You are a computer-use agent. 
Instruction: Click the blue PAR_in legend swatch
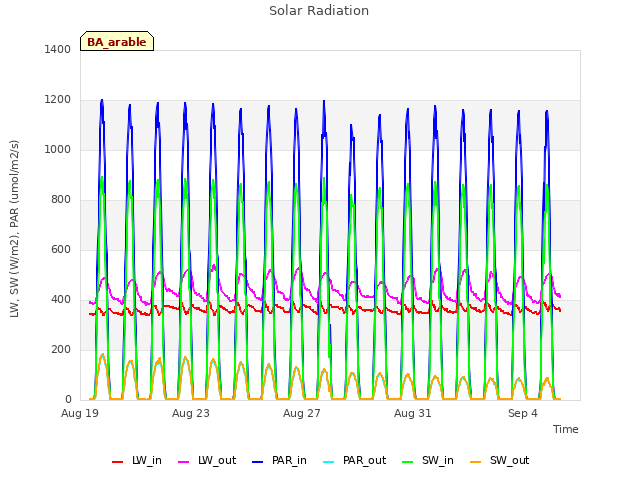(x=258, y=462)
